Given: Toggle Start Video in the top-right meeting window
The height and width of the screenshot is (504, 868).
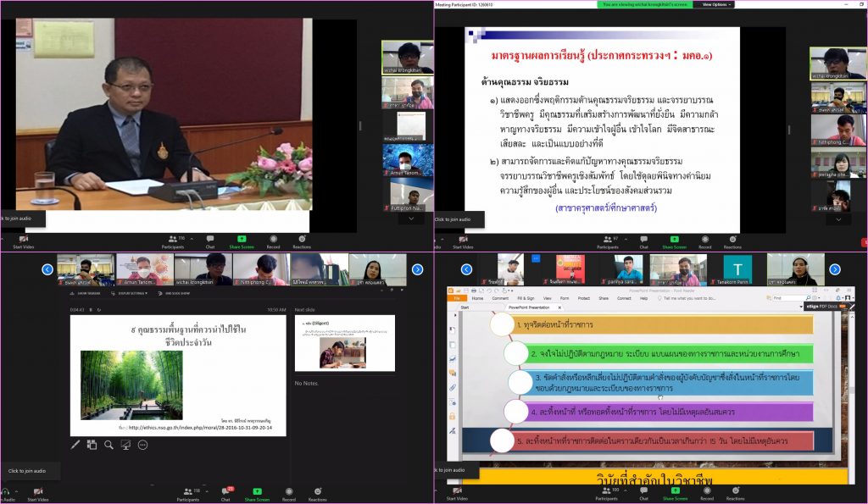Looking at the screenshot, I should (458, 242).
